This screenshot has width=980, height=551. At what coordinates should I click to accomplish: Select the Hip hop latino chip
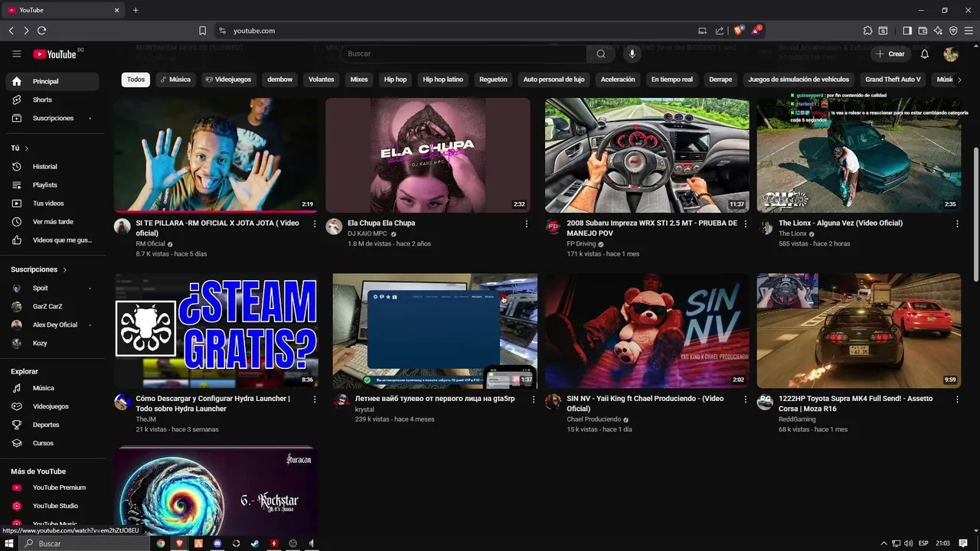[443, 80]
